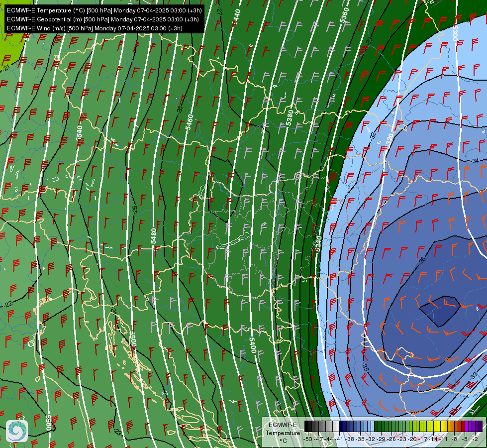The height and width of the screenshot is (448, 487).
Task: Click the legend value -17
Action: 423,439
